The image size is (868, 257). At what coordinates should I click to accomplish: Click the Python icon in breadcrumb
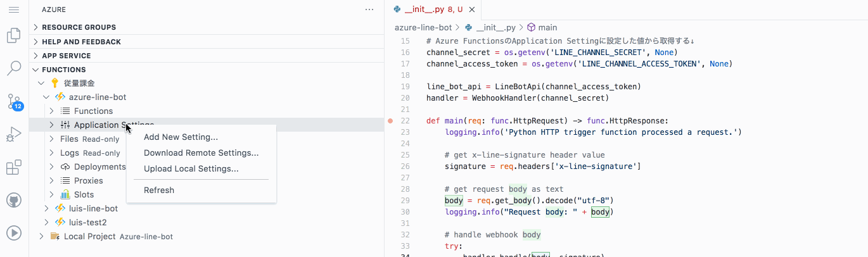(469, 27)
